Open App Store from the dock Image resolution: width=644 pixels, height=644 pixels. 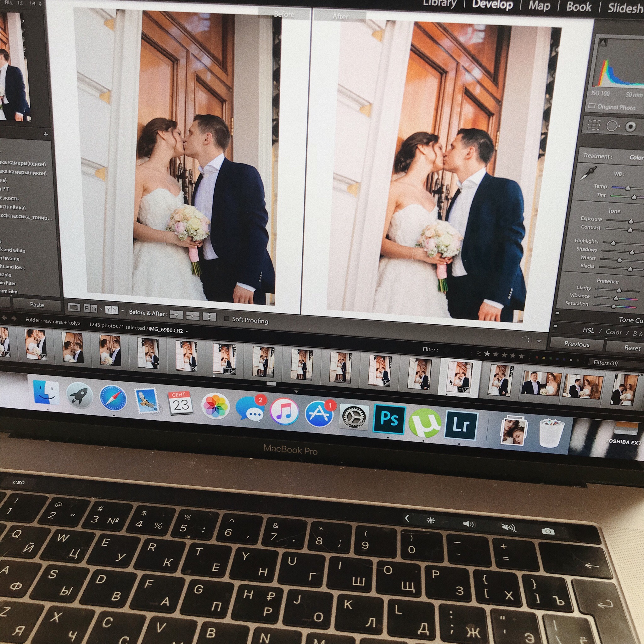point(319,414)
